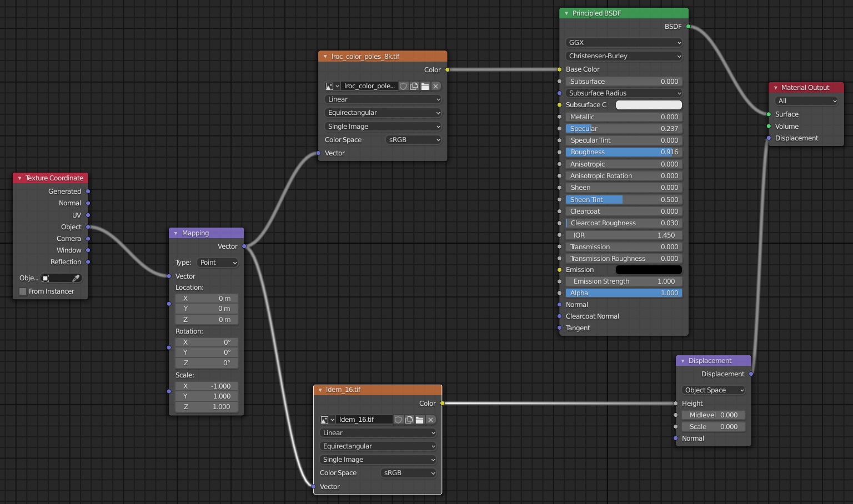Click Specular slider showing 0.237
This screenshot has width=853, height=504.
(x=624, y=129)
